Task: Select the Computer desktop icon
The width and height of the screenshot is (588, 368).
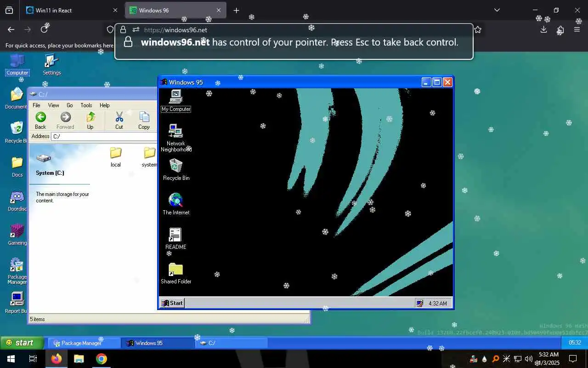Action: [17, 64]
